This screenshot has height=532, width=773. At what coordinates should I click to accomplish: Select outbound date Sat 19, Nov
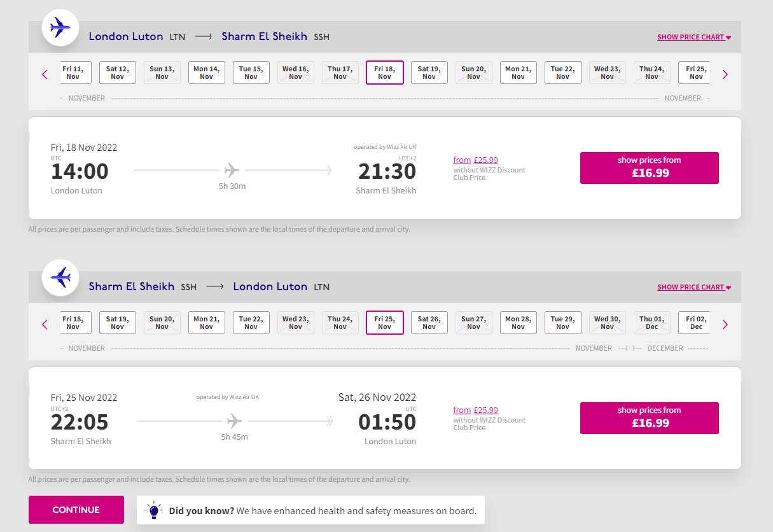[x=429, y=73]
